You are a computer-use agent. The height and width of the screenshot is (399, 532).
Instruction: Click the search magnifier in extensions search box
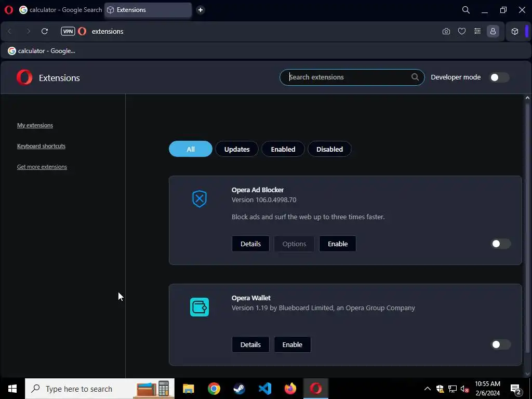tap(415, 77)
